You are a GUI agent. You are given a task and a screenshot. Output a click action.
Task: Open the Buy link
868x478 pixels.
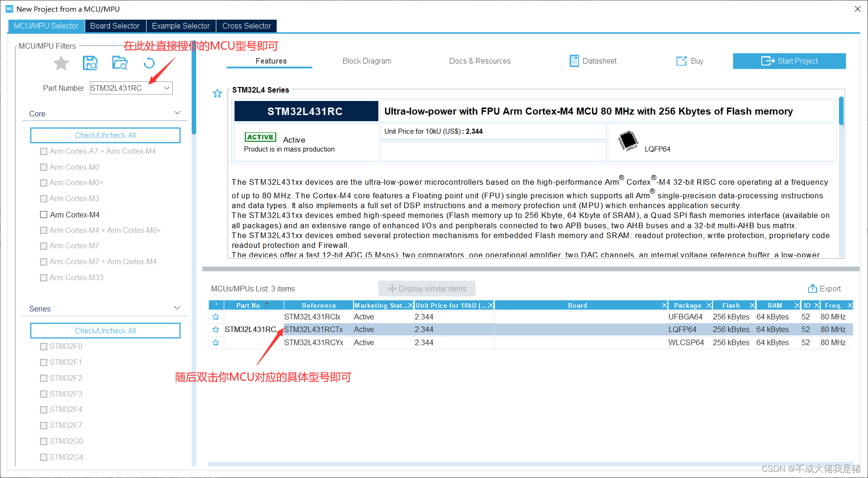[690, 61]
